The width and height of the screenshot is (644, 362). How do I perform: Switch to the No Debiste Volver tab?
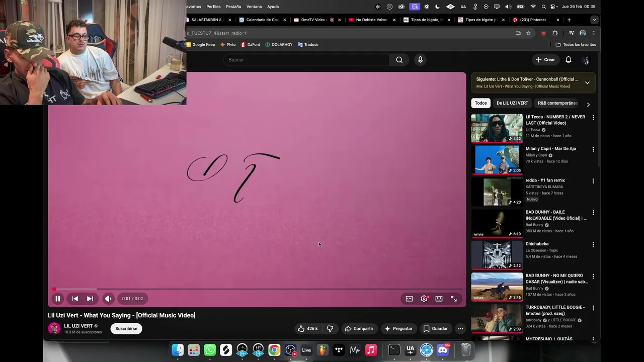[x=371, y=20]
